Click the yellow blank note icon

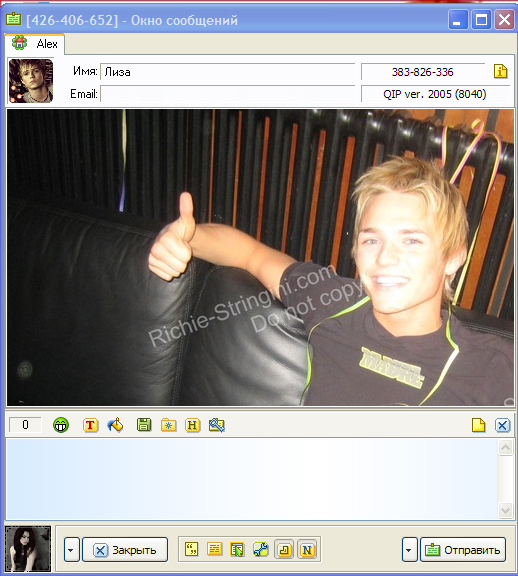click(478, 425)
